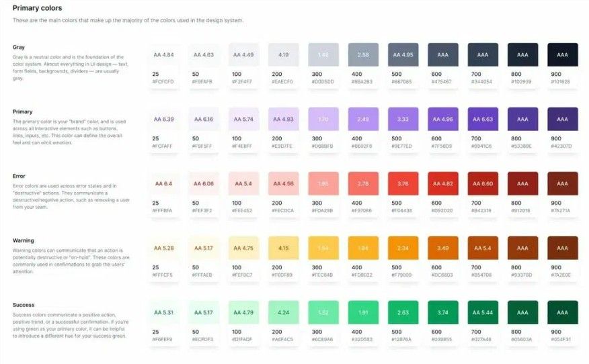
Task: Click the hex code under Gray 300
Action: 323,81
